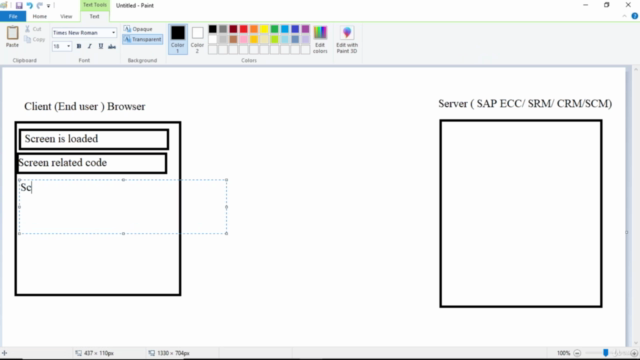Click Redo in quick access toolbar
Viewport: 640px width, 360px height.
pos(40,5)
